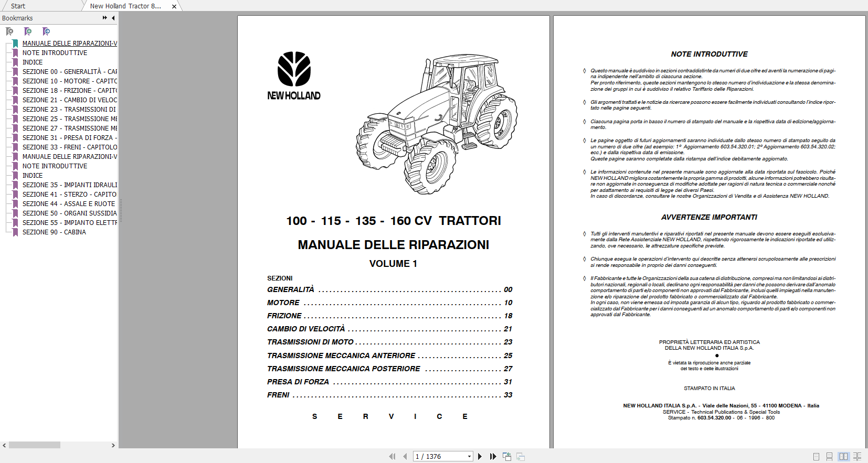Switch to single page layout

(816, 457)
